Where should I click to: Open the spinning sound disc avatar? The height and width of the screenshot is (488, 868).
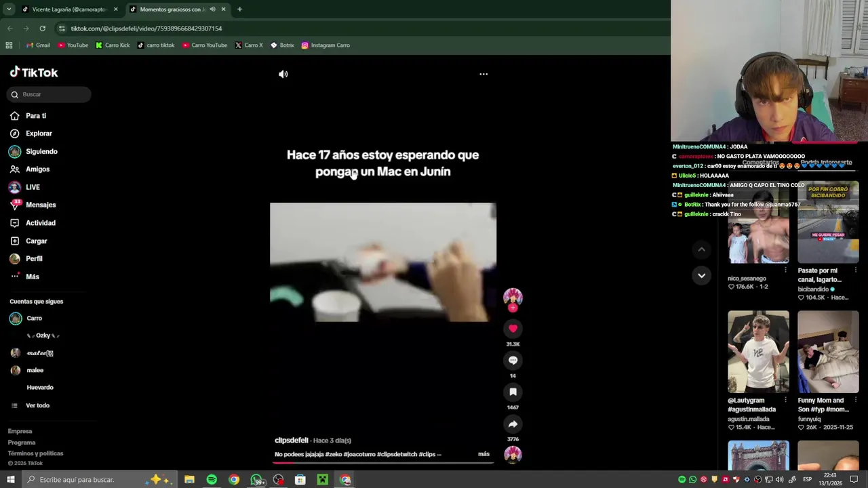click(513, 454)
